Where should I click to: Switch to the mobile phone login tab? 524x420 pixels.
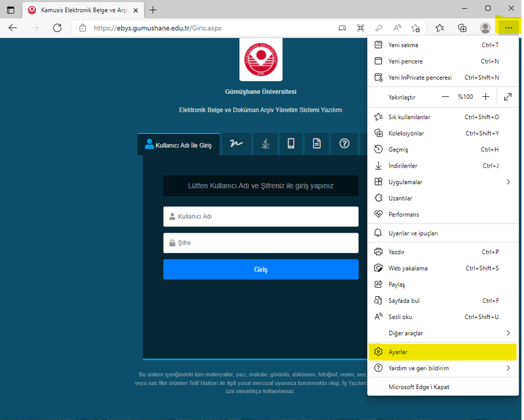click(291, 143)
